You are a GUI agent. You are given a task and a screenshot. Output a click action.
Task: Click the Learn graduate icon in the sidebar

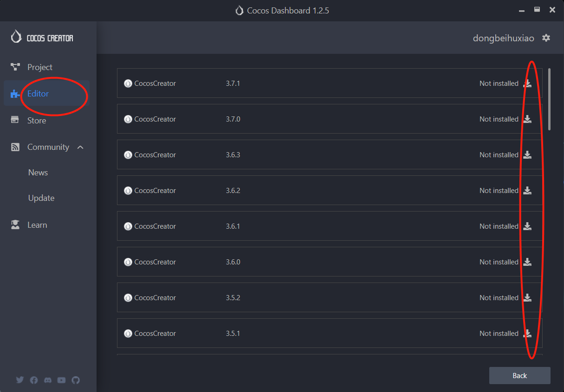[15, 225]
